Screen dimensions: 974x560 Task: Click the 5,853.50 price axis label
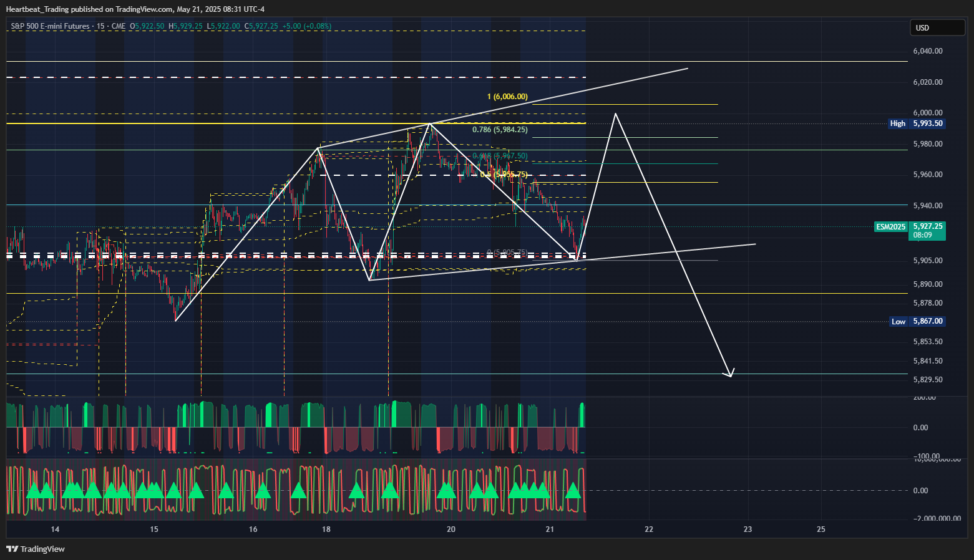coord(927,342)
